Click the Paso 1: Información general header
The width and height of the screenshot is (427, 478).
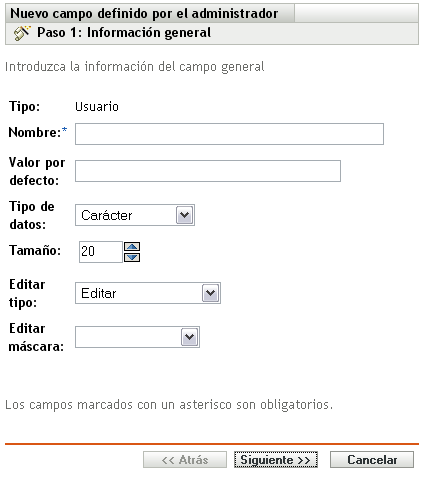click(x=124, y=33)
